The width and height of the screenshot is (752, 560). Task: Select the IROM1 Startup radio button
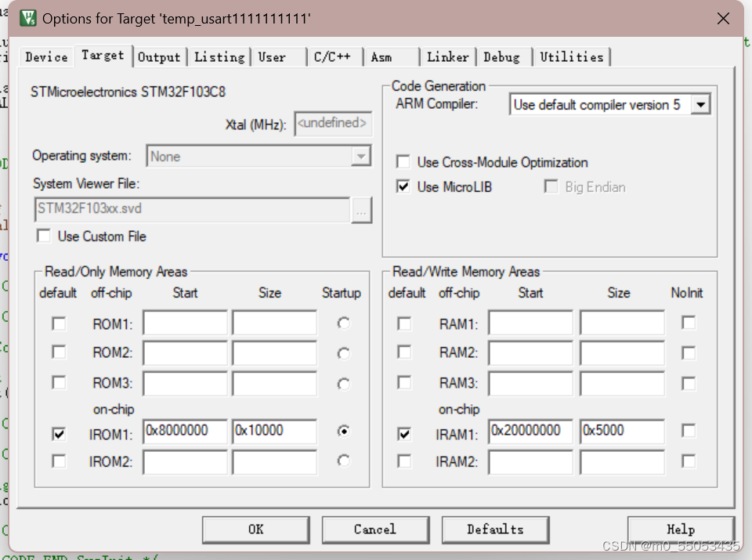click(343, 431)
